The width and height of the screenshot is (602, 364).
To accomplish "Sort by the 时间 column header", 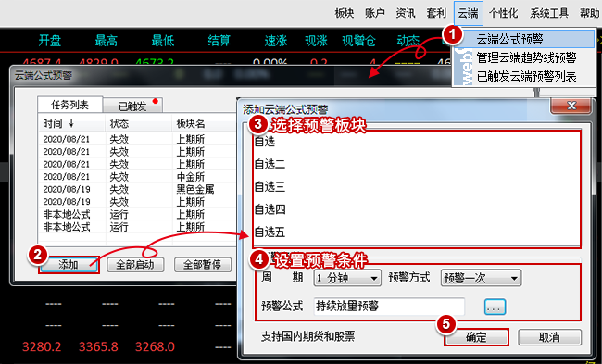I will coord(72,123).
